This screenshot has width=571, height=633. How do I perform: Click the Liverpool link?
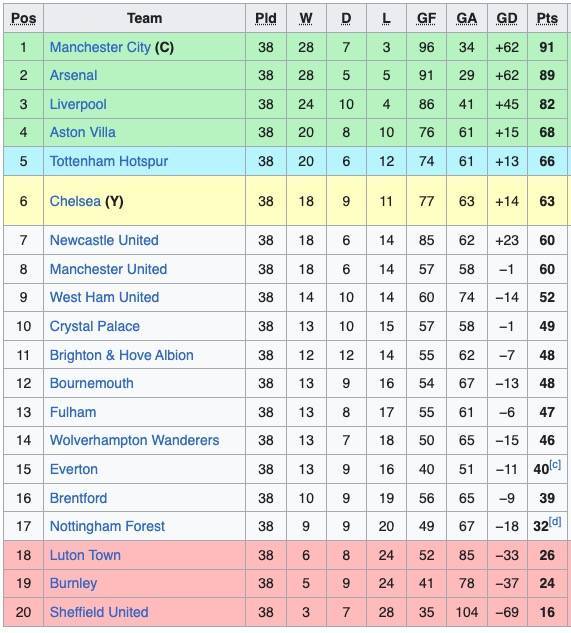(x=78, y=104)
